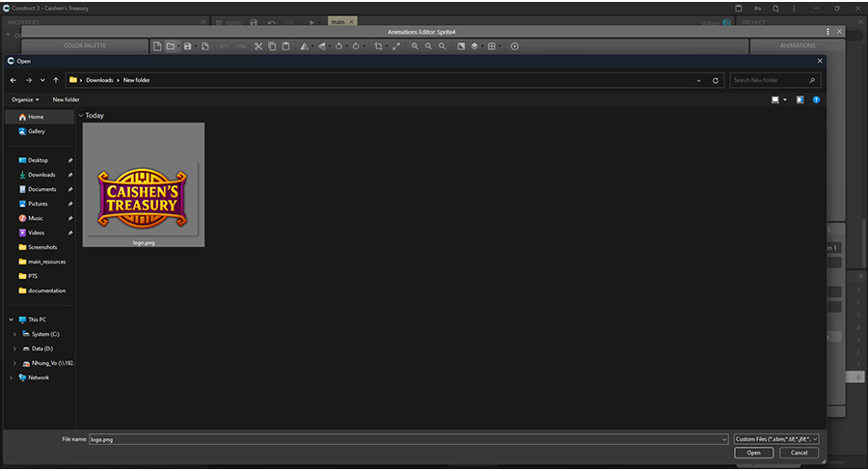The image size is (868, 471).
Task: Click the New folder button
Action: pos(66,99)
